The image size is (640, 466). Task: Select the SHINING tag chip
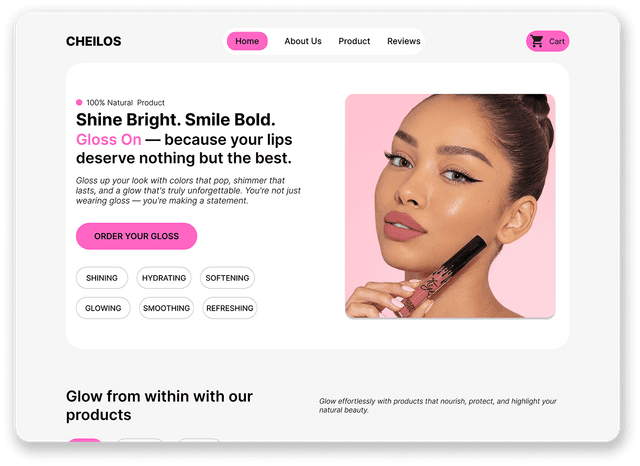click(x=102, y=278)
